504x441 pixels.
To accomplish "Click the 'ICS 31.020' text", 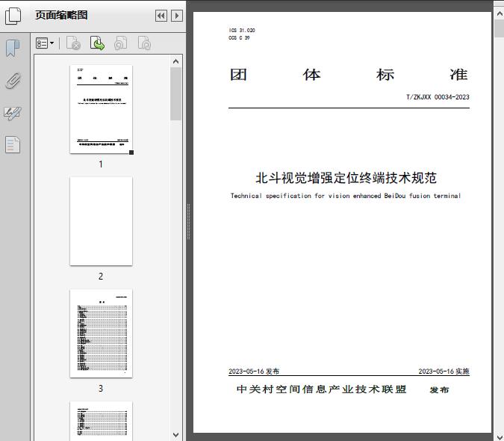I will [x=242, y=30].
